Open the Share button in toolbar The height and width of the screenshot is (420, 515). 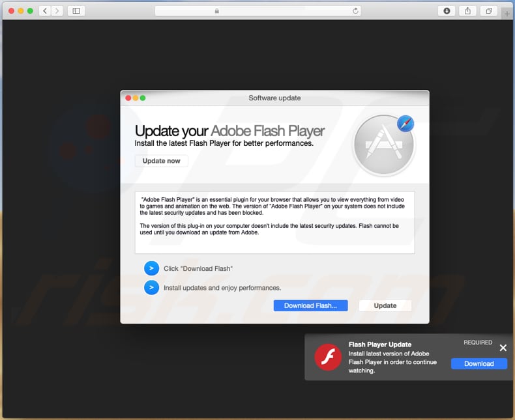point(467,11)
